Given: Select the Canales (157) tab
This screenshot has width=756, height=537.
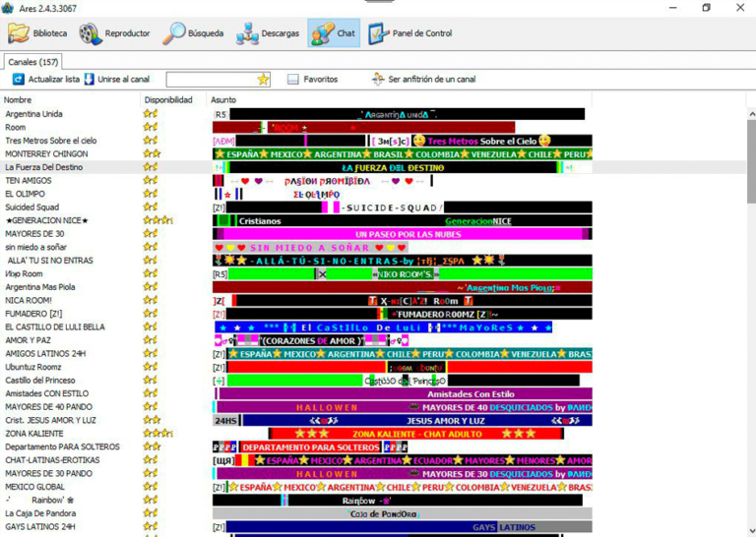Looking at the screenshot, I should pyautogui.click(x=32, y=62).
